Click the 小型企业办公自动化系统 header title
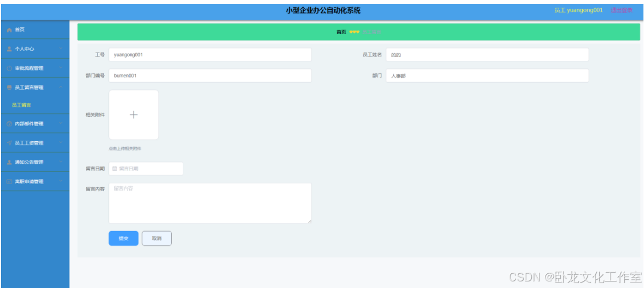 323,11
